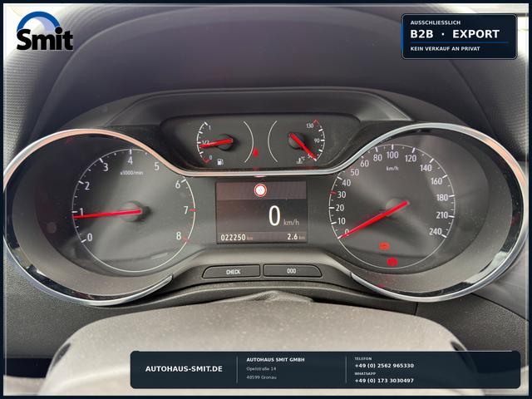This screenshot has height=399, width=532.
Task: Click the red battery warning light
Action: tap(384, 246)
